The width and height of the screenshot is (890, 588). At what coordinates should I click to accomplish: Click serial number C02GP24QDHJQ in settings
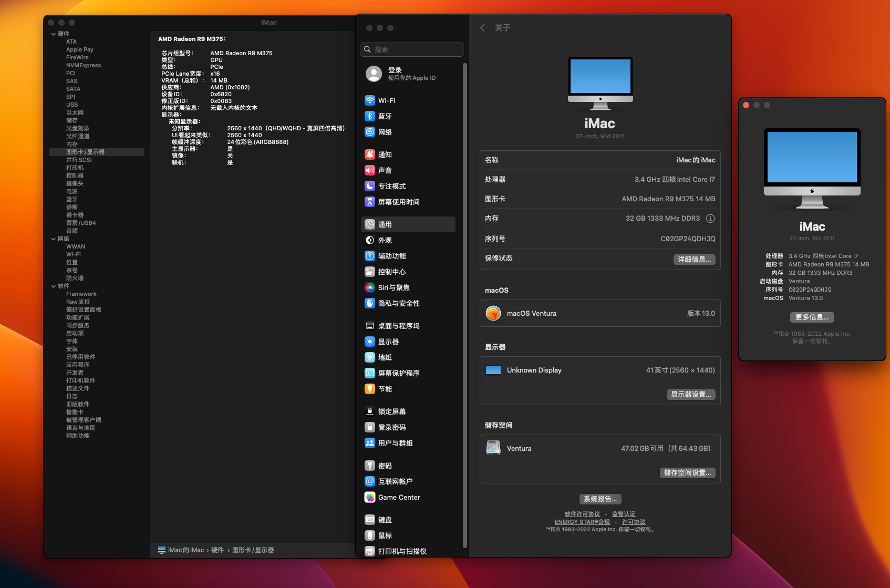(x=688, y=239)
